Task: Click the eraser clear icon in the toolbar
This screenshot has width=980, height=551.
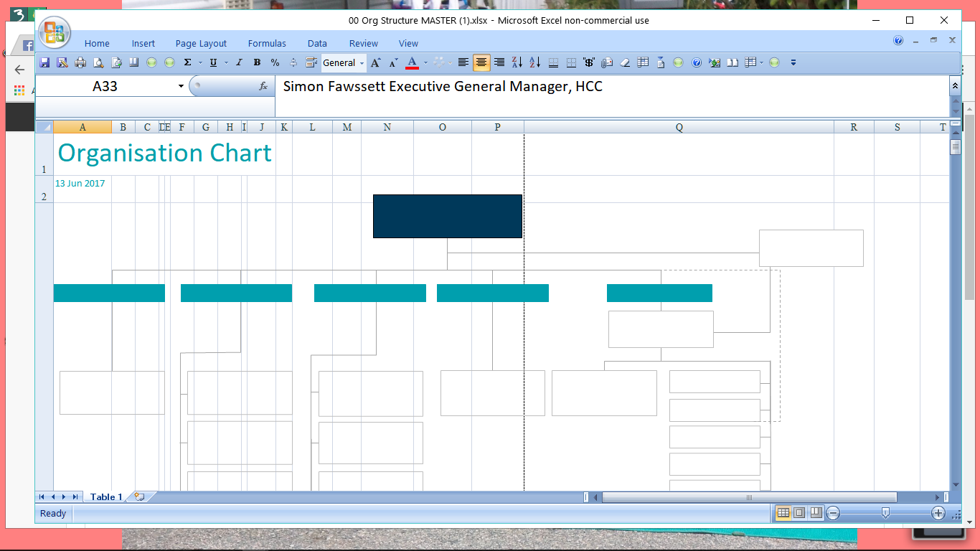Action: coord(625,63)
